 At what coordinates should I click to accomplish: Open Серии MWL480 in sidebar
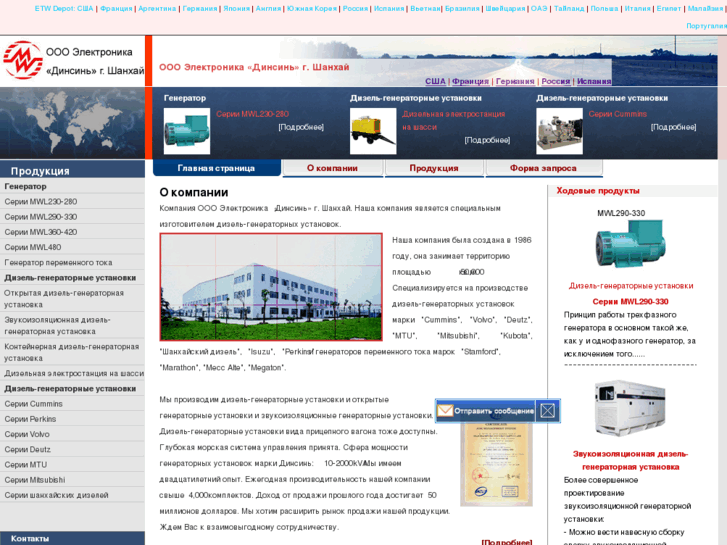(x=32, y=247)
